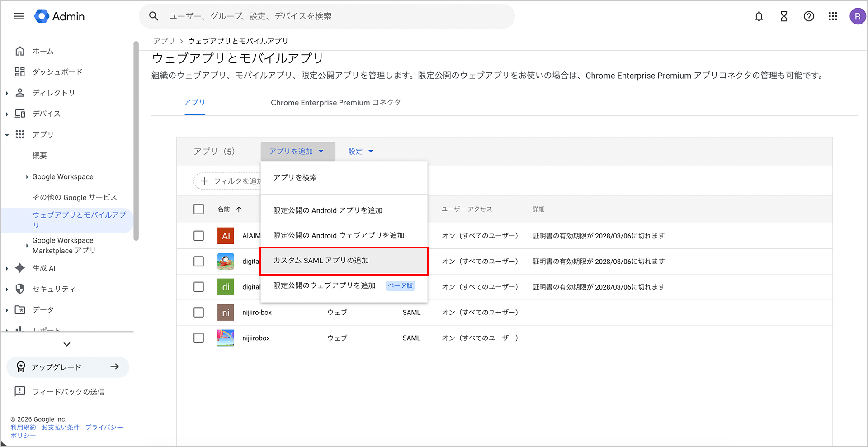Image resolution: width=868 pixels, height=447 pixels.
Task: Switch to Chrome Enterprise Premium コネクタ tab
Action: click(335, 103)
